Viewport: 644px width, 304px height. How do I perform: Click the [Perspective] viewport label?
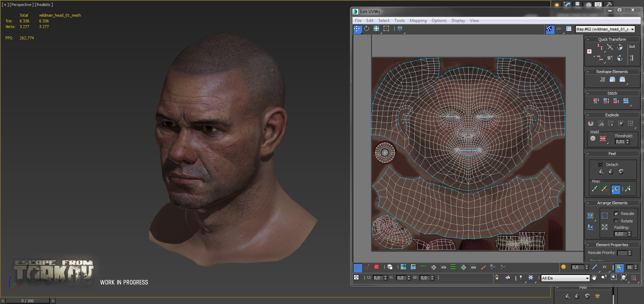click(x=21, y=5)
